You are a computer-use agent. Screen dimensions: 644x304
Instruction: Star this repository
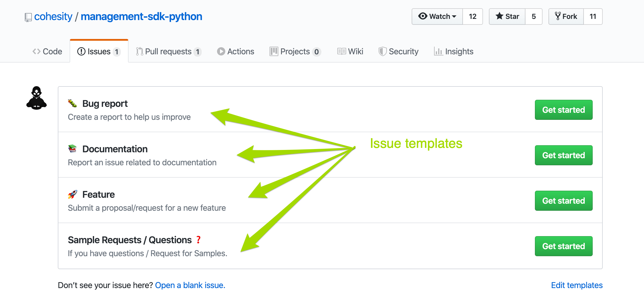point(507,17)
